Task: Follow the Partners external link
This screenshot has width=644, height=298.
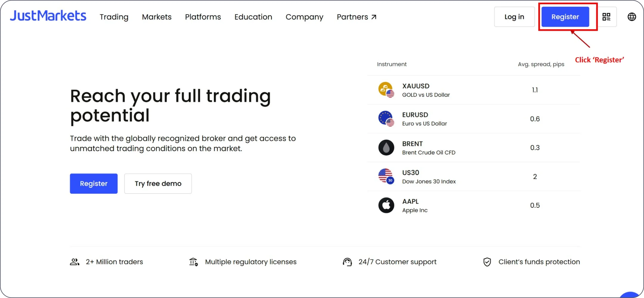Action: click(357, 17)
